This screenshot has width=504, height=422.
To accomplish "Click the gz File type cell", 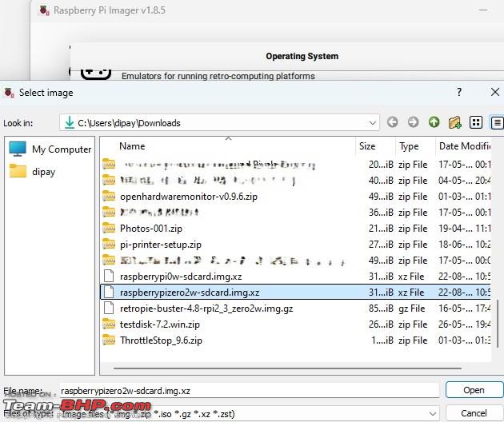I will pyautogui.click(x=412, y=309).
